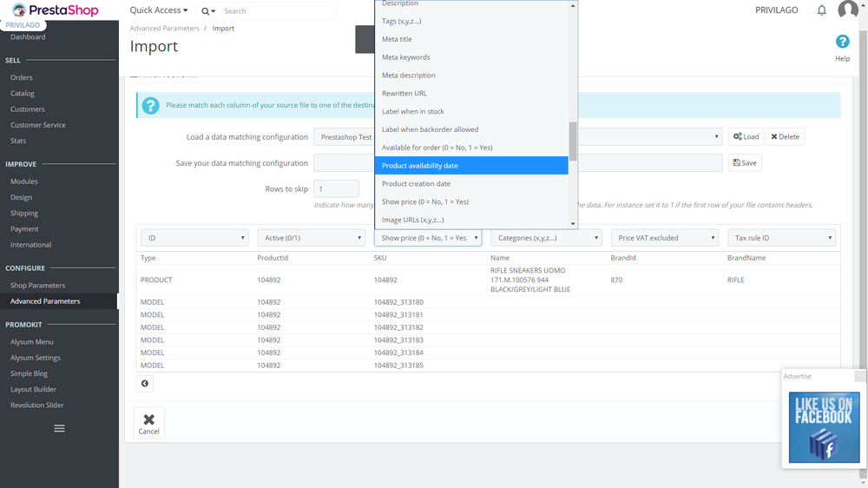Select Tags (x,y,z...) option in list
Viewport: 868px width, 488px height.
[x=471, y=21]
